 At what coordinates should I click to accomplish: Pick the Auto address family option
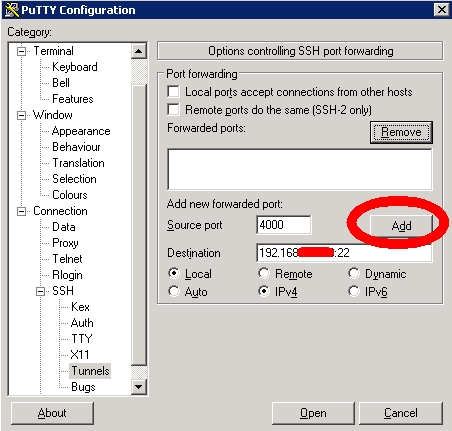coord(174,291)
